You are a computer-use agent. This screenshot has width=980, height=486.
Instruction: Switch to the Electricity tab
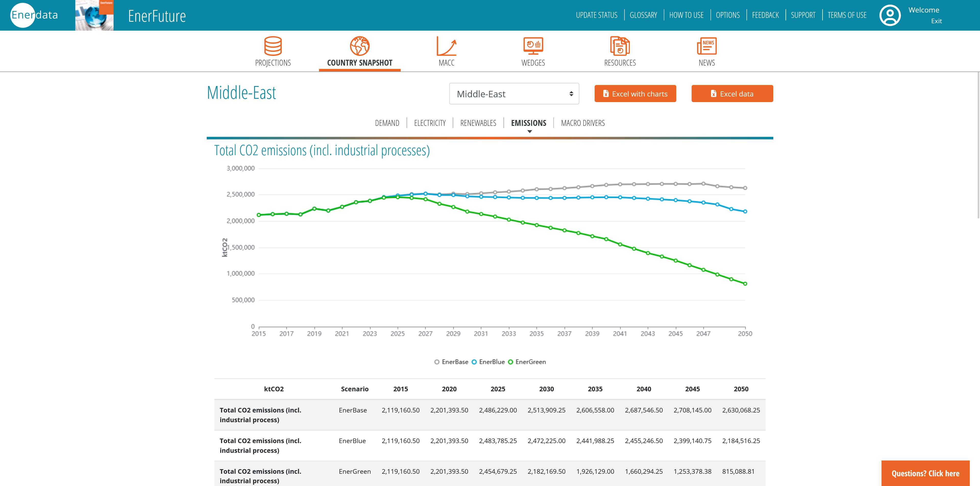coord(430,123)
